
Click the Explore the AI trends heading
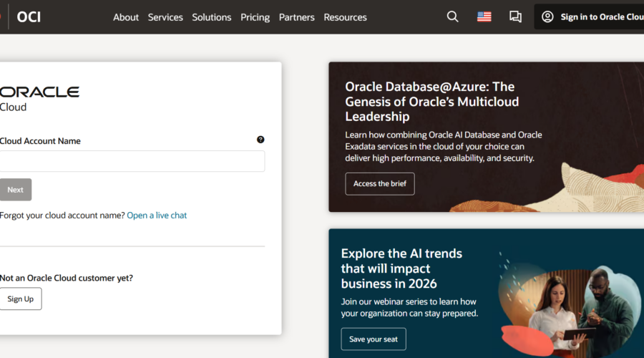pyautogui.click(x=401, y=268)
